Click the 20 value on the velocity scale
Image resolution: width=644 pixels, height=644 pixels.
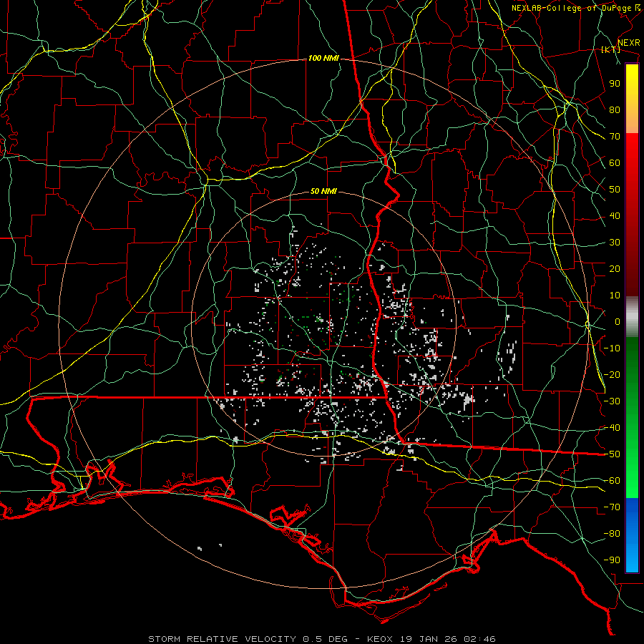click(615, 268)
